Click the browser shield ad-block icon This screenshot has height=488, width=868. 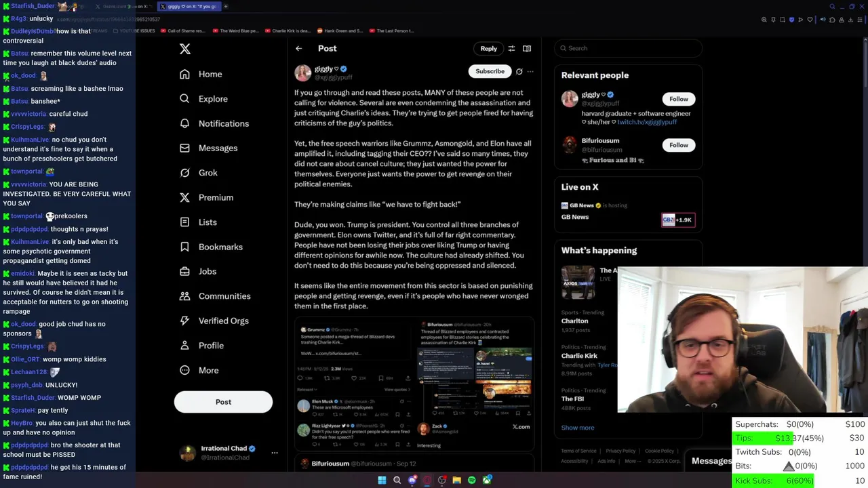pyautogui.click(x=791, y=20)
